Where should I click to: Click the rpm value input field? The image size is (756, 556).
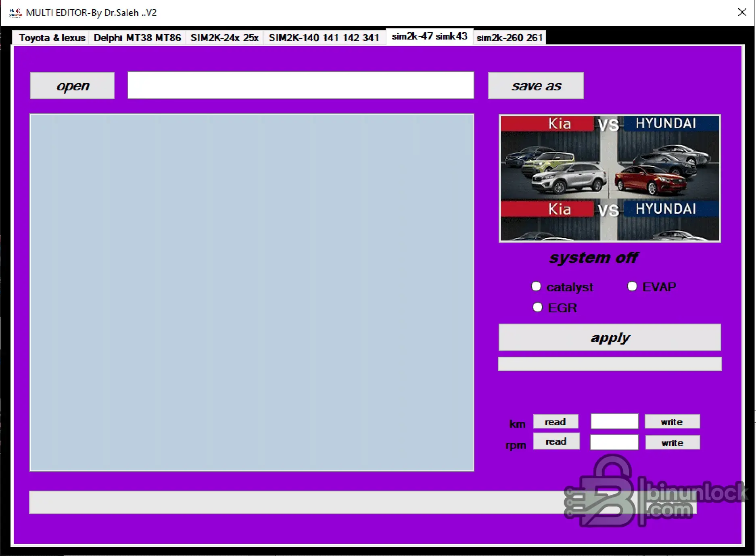(614, 442)
